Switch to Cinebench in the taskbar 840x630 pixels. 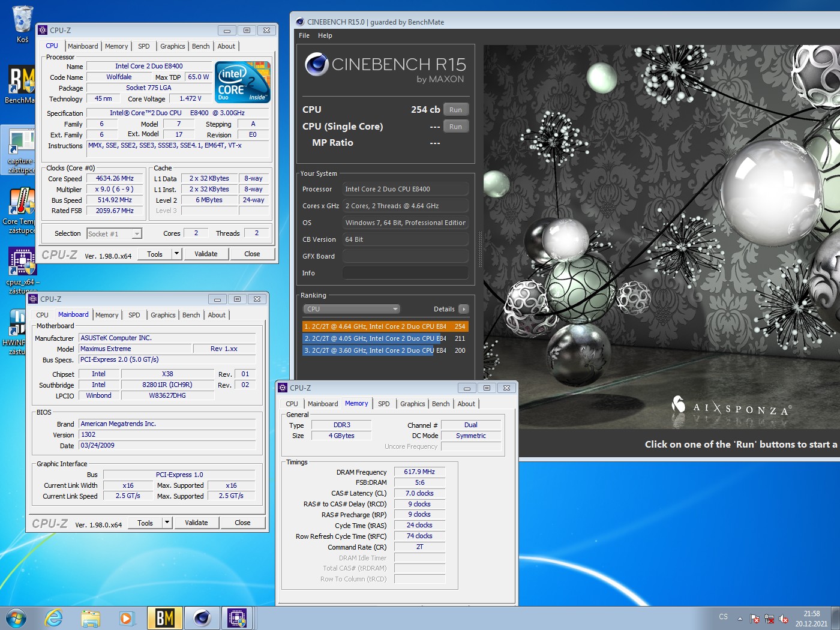[202, 618]
